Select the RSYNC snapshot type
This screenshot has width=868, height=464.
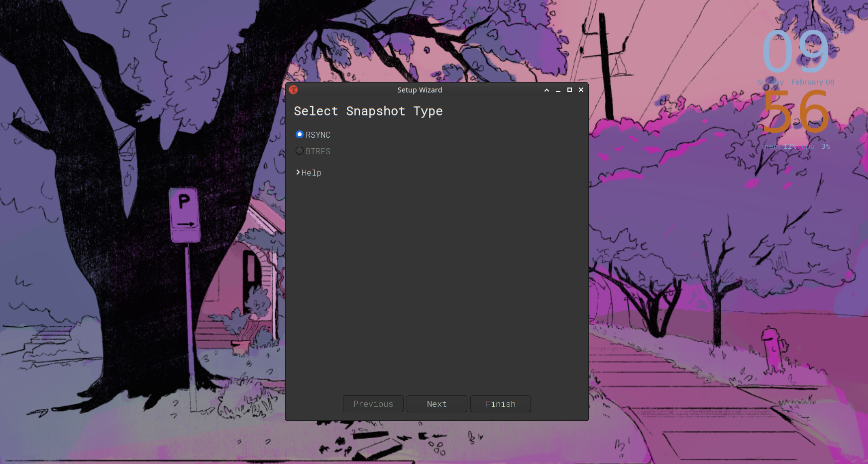tap(313, 135)
